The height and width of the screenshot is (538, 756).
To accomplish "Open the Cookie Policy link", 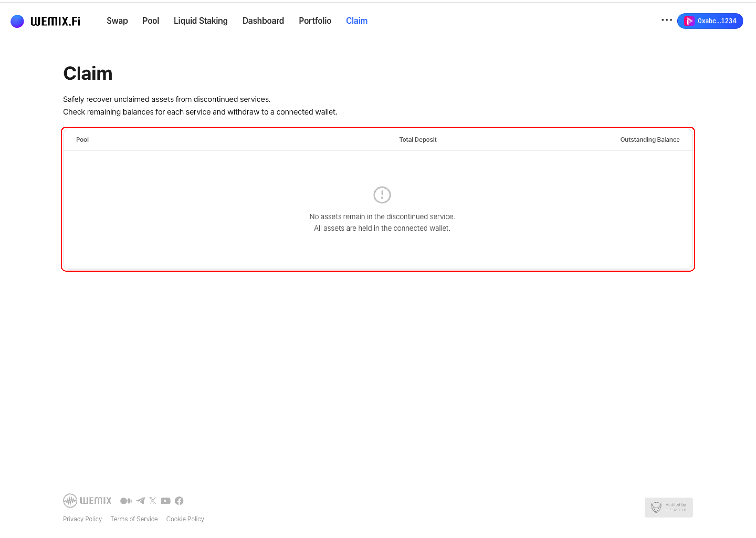I will [185, 519].
